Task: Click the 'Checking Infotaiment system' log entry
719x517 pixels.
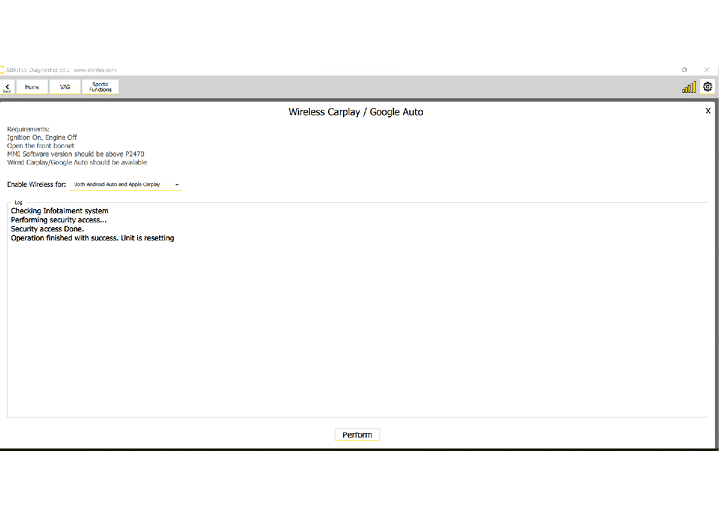Action: click(x=59, y=211)
